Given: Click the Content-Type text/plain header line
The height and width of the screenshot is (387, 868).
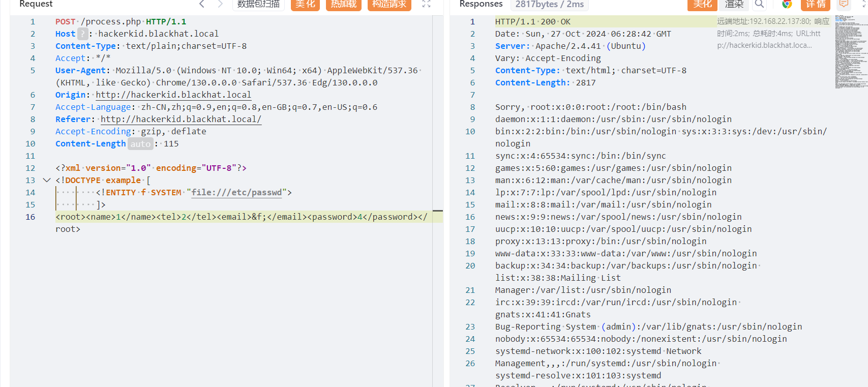Looking at the screenshot, I should pyautogui.click(x=151, y=46).
